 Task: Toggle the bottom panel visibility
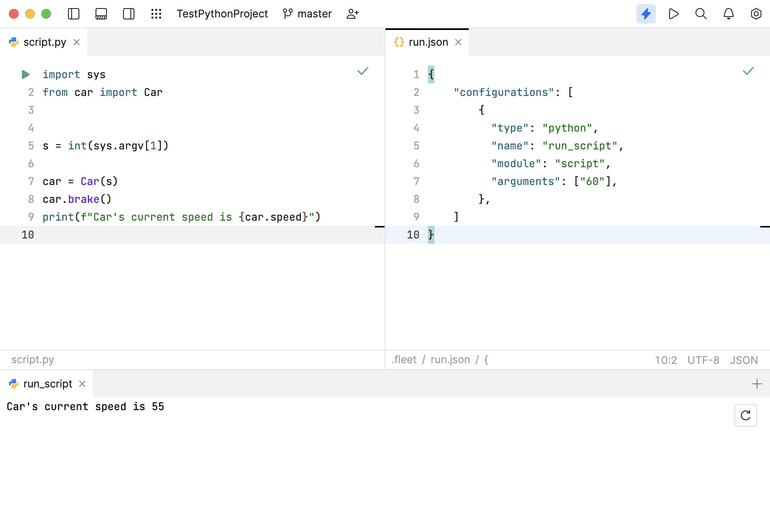coord(100,13)
